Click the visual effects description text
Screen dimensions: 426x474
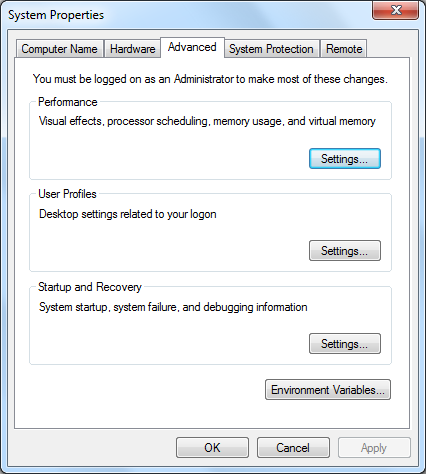coord(207,121)
